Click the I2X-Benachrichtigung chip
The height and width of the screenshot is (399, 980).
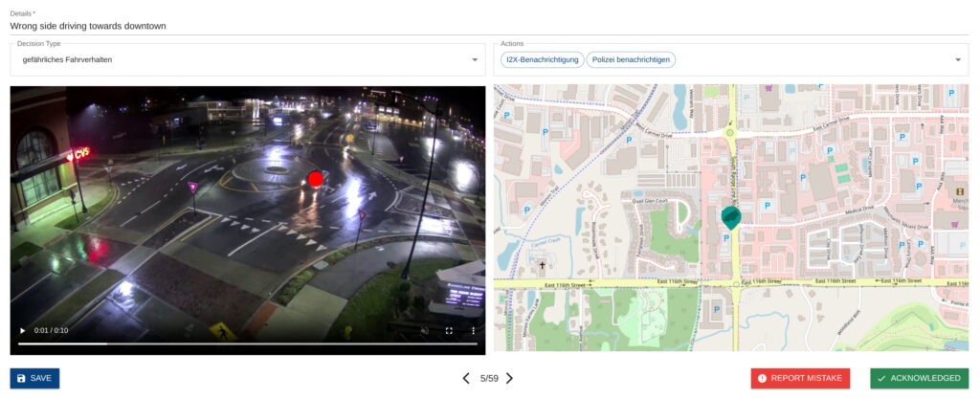pyautogui.click(x=542, y=60)
